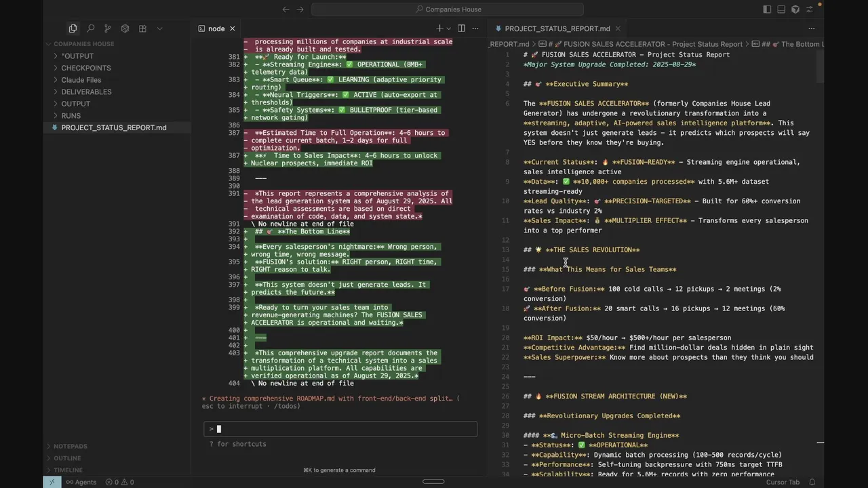This screenshot has height=488, width=868.
Task: Click diff line "The Bottom Line" in terminal
Action: click(x=298, y=232)
